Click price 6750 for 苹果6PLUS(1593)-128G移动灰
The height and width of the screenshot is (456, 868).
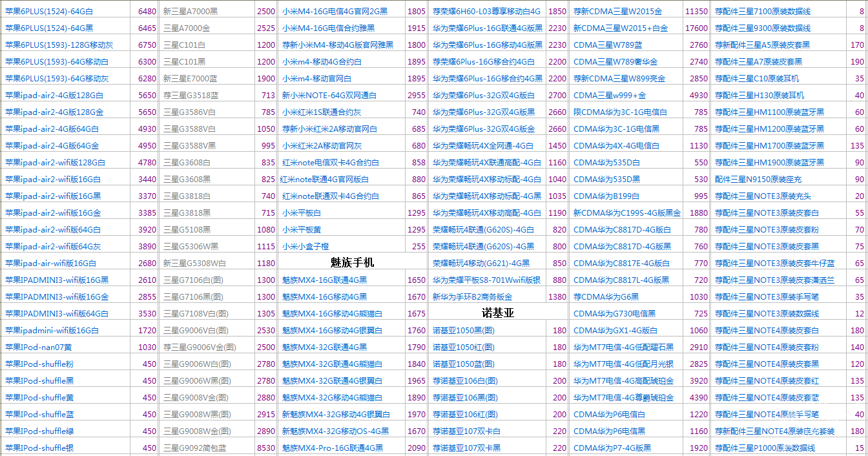[x=147, y=45]
